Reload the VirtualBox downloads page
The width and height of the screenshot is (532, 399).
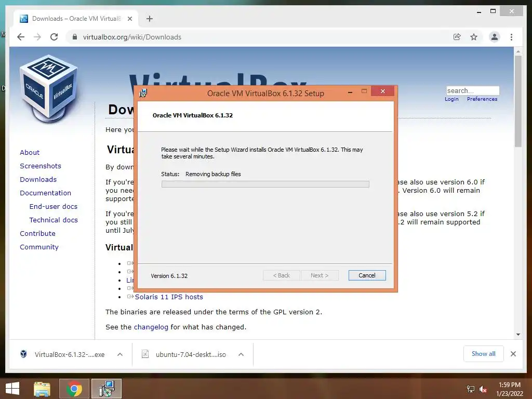point(54,37)
